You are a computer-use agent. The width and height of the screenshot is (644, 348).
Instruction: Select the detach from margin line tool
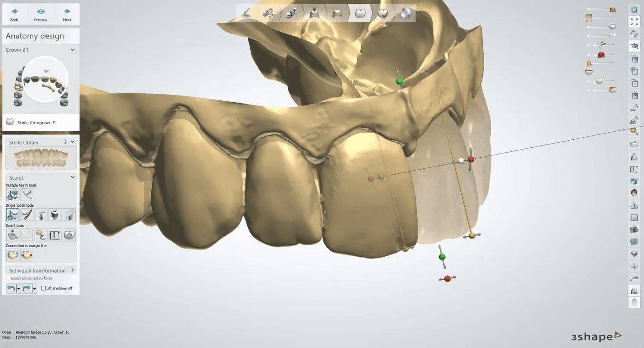pos(27,255)
